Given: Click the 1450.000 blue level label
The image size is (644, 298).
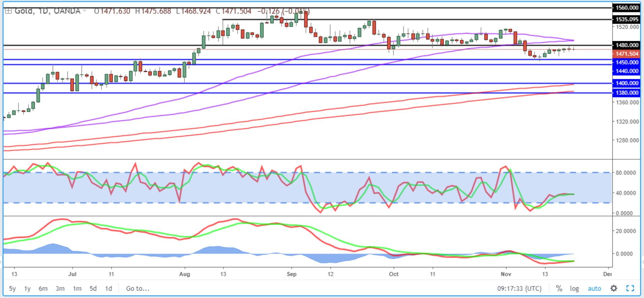Looking at the screenshot, I should click(x=626, y=62).
